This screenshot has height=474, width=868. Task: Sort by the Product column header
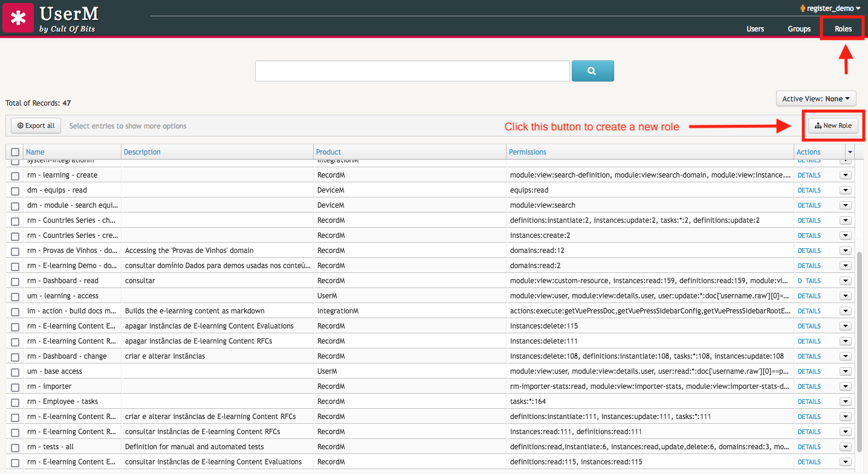click(328, 152)
